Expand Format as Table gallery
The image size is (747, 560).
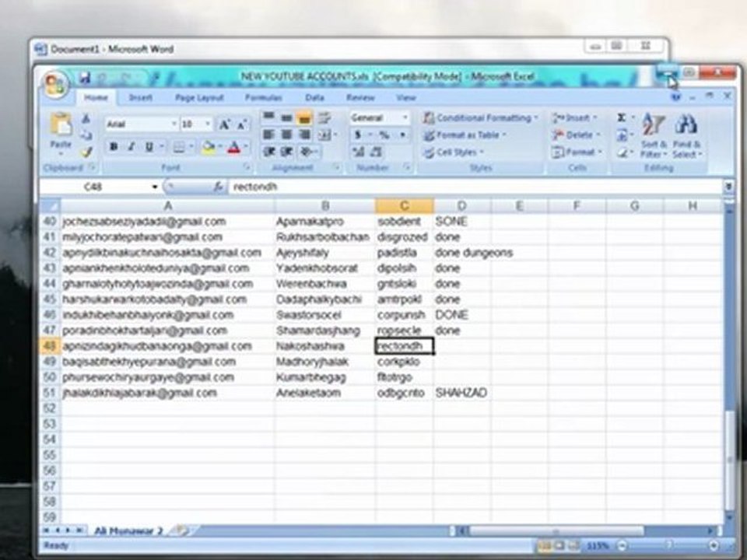pos(465,135)
